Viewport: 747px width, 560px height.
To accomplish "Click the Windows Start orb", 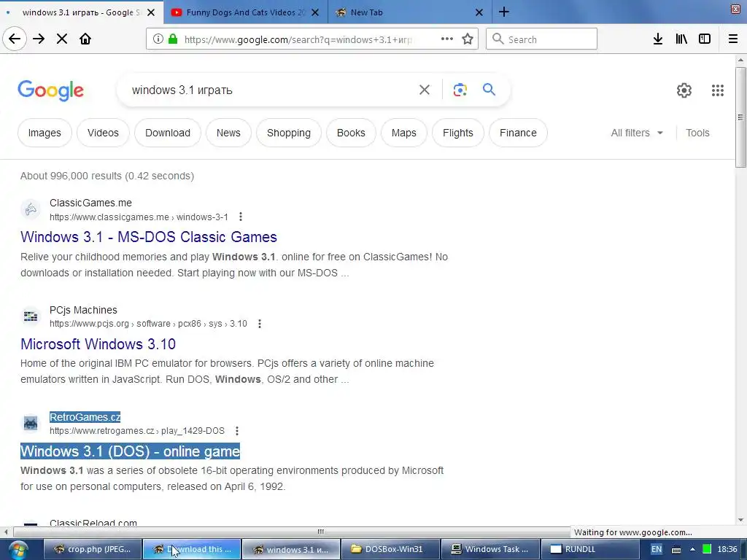I will 18,550.
